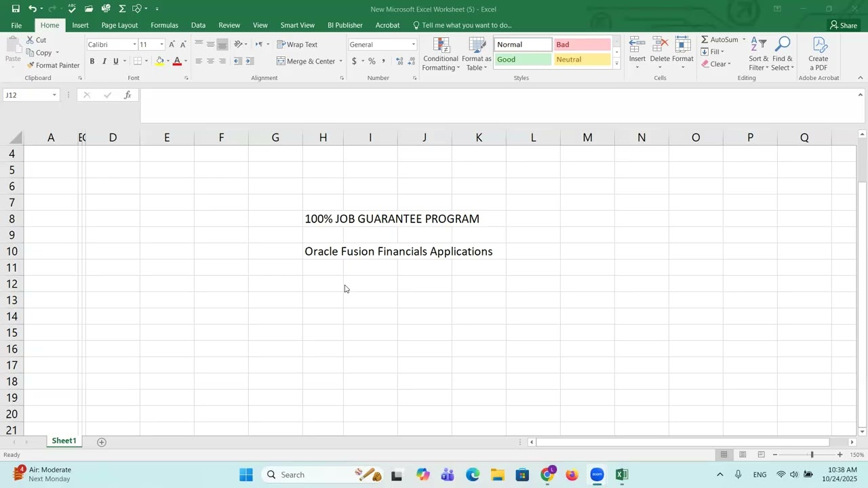Viewport: 868px width, 488px height.
Task: Apply Percent Style
Action: point(372,61)
